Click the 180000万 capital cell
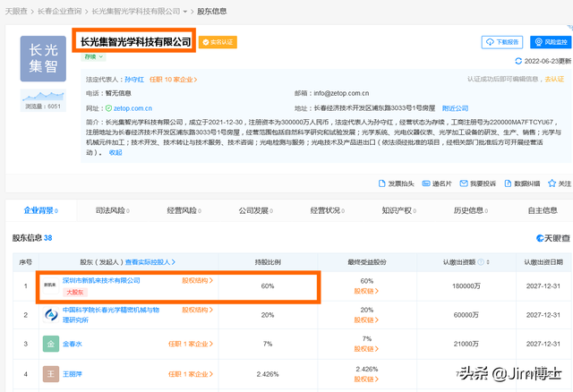 coord(466,286)
